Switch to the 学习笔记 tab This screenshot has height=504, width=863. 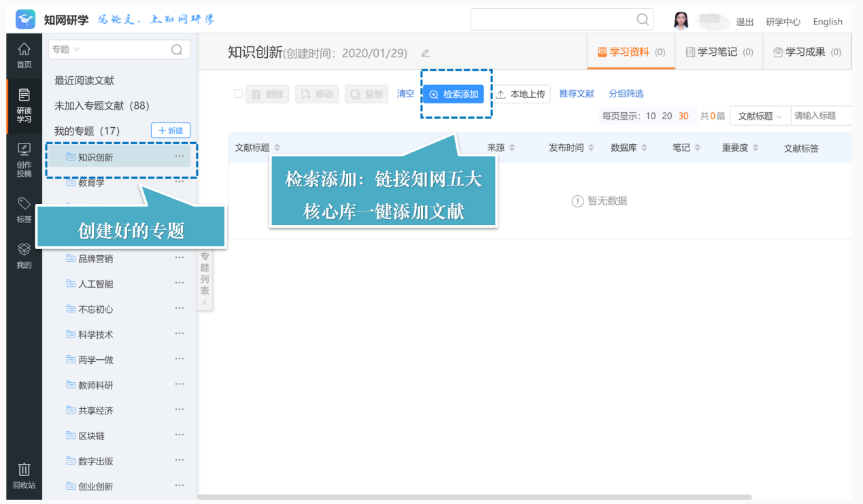click(x=719, y=52)
